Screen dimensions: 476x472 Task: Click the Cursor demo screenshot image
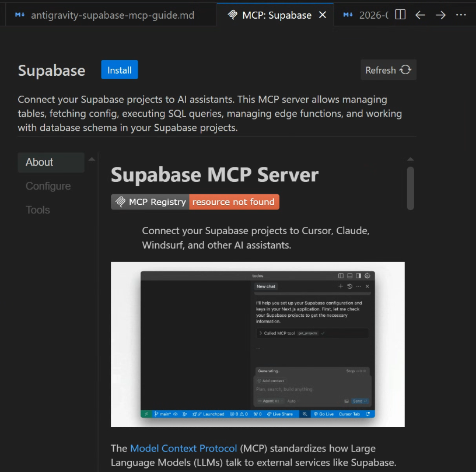coord(257,344)
